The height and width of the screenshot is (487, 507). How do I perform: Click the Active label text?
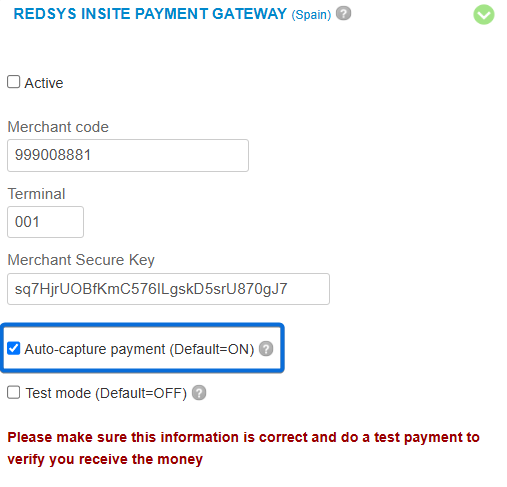[x=44, y=83]
